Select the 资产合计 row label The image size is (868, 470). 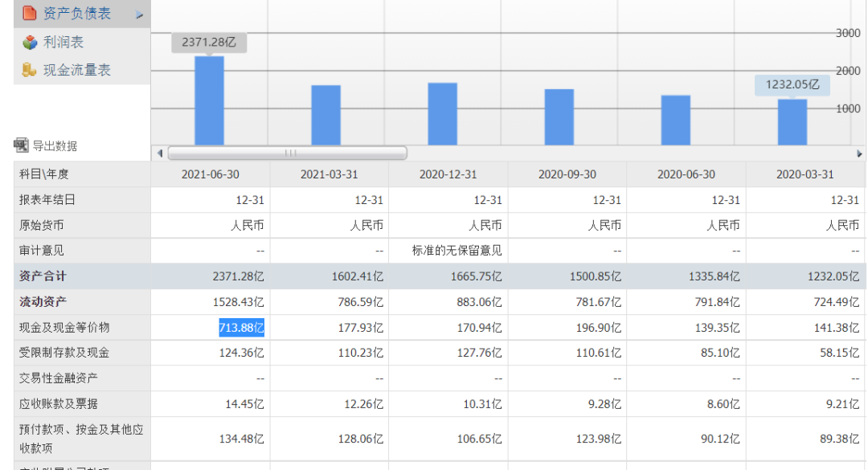point(43,276)
